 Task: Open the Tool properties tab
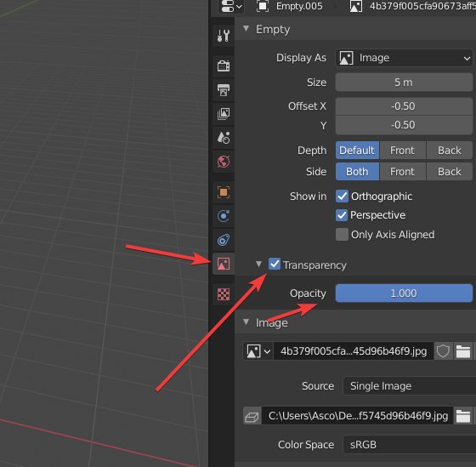click(224, 36)
